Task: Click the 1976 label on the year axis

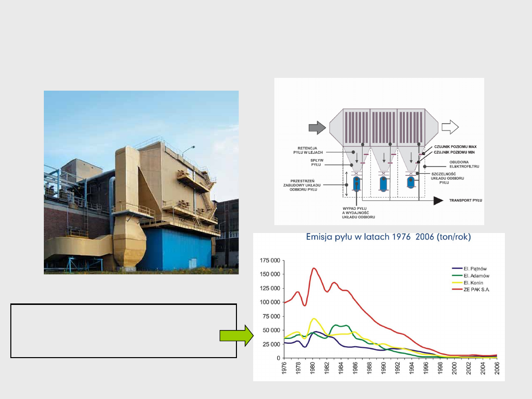Action: [285, 369]
